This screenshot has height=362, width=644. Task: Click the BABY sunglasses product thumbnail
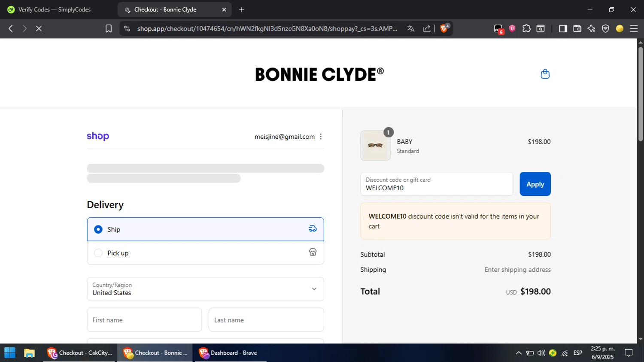pos(375,146)
